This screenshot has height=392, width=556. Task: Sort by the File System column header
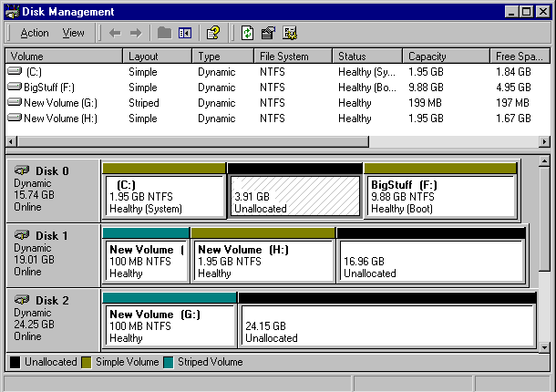click(x=293, y=56)
